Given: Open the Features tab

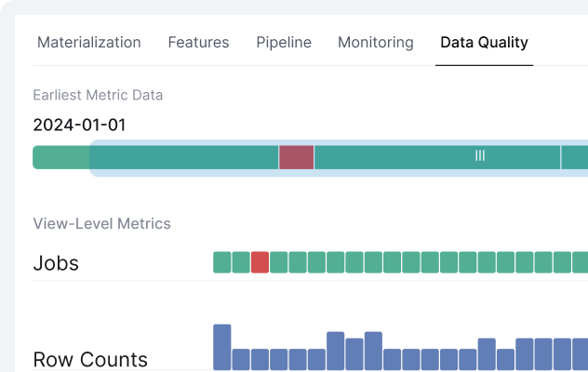Looking at the screenshot, I should point(198,43).
